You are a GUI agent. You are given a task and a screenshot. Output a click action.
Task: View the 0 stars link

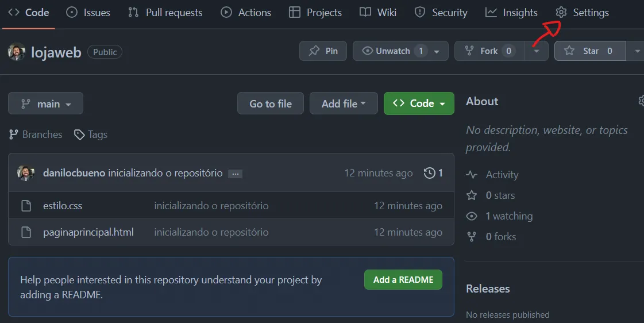tap(500, 195)
